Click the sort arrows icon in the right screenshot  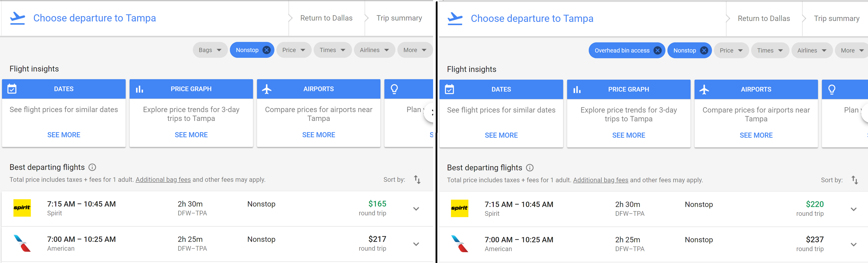pyautogui.click(x=854, y=180)
